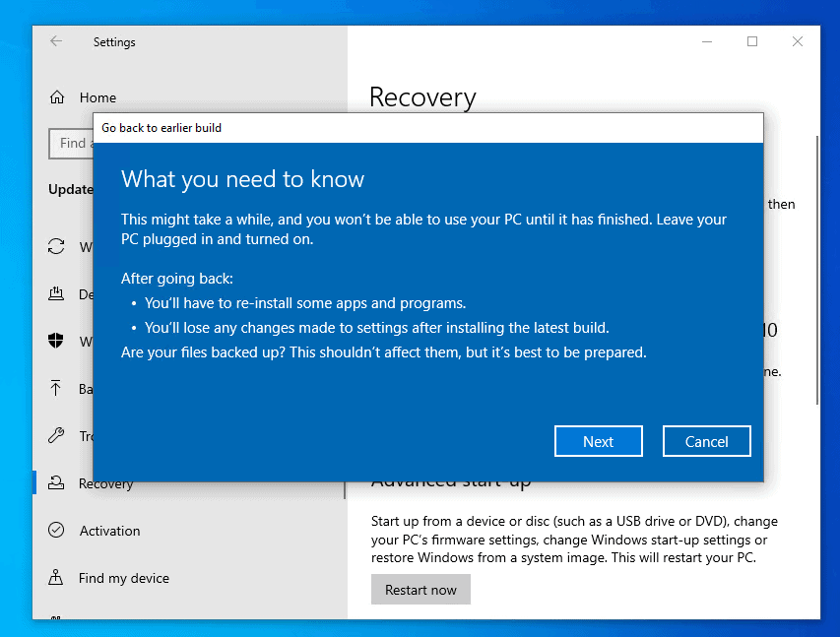Open Troubleshoot via the wrench icon

tap(57, 436)
